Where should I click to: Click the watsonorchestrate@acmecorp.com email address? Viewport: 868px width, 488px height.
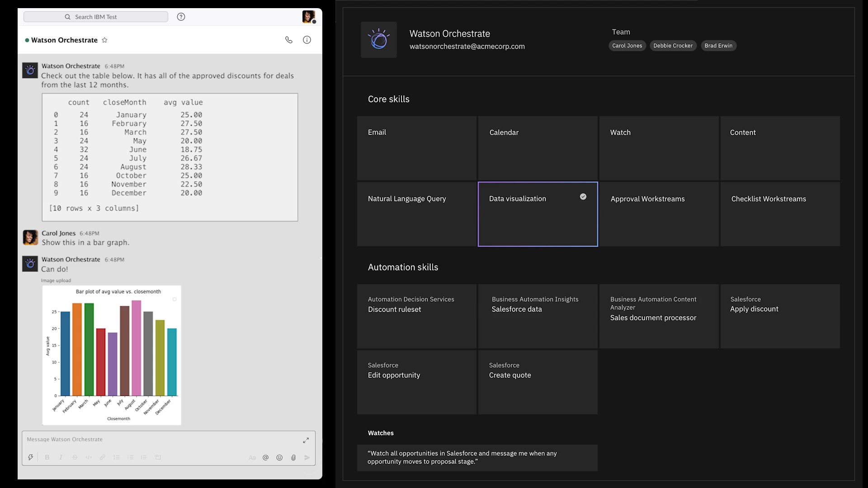click(x=467, y=47)
